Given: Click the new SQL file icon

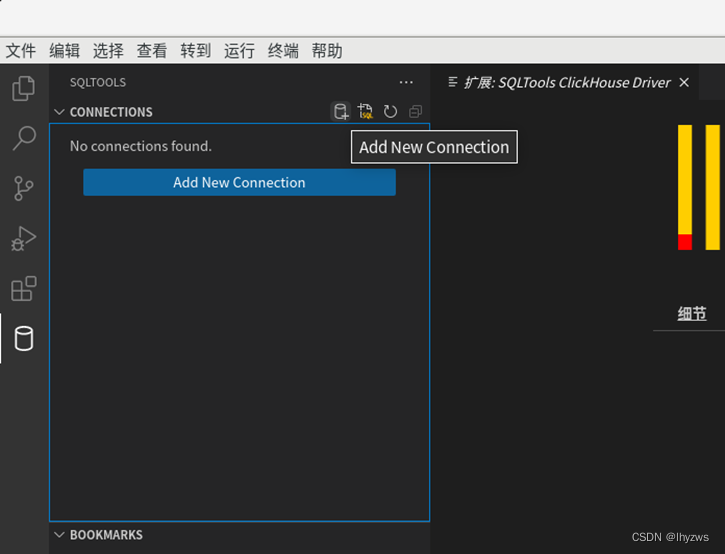Looking at the screenshot, I should tap(365, 111).
